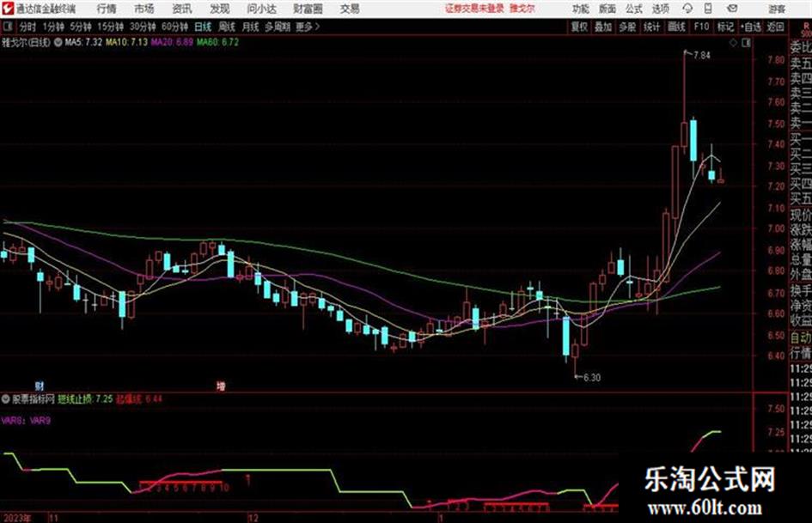The image size is (812, 523).
Task: Open the 版面 menu
Action: (x=607, y=9)
